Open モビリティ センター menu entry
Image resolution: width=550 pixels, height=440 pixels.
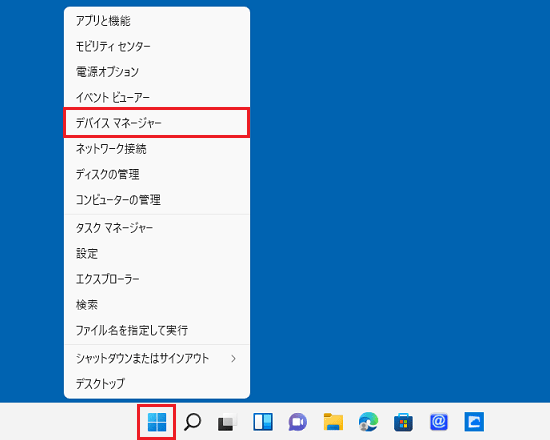(x=157, y=46)
